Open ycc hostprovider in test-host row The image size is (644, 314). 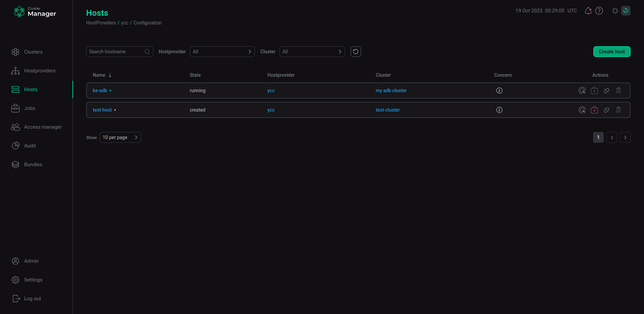(x=271, y=110)
